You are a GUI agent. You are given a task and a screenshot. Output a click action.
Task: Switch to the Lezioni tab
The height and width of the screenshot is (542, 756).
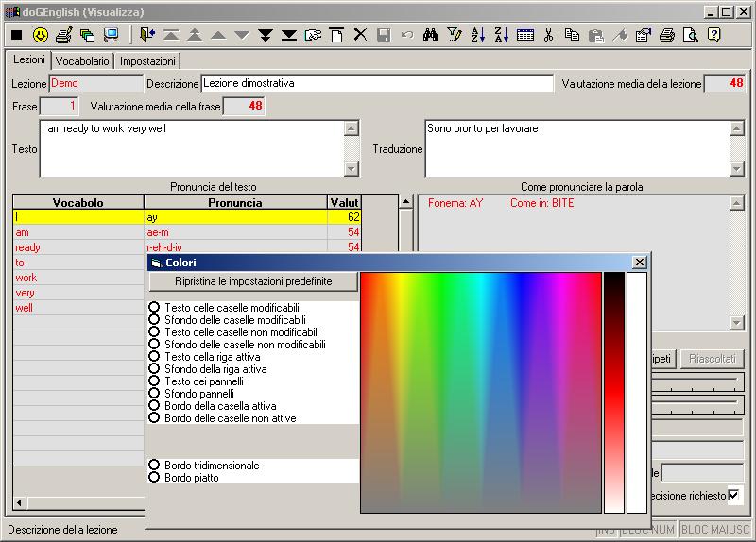pos(29,59)
